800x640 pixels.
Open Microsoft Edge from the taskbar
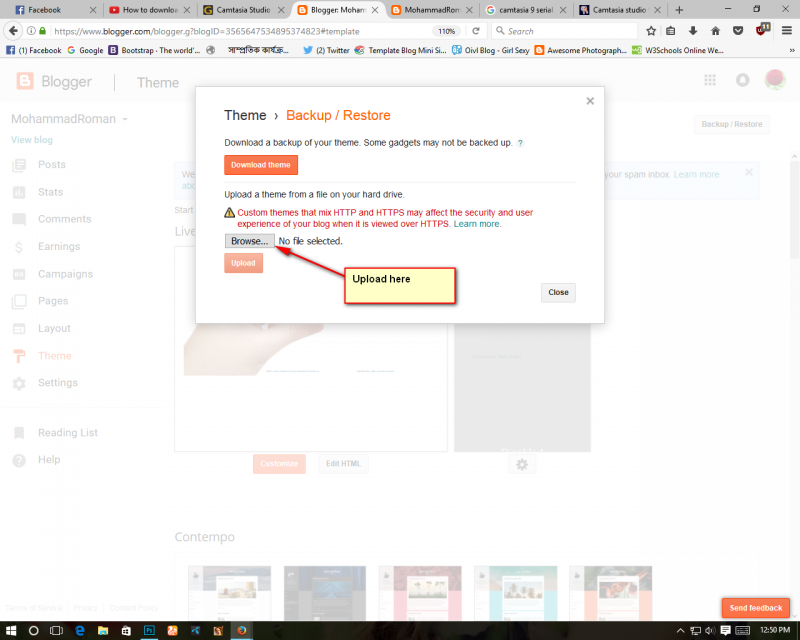coord(80,631)
